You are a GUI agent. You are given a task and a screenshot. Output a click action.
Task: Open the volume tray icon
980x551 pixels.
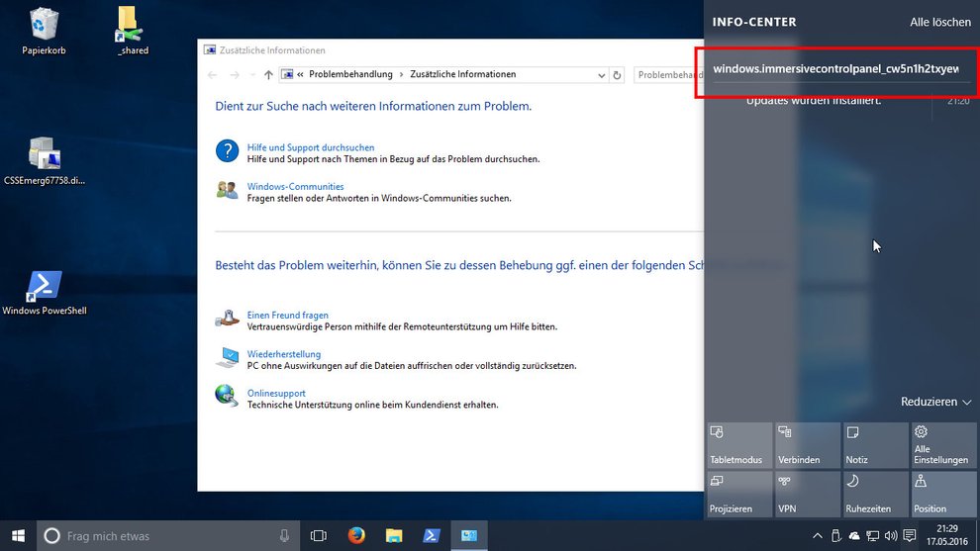(x=891, y=536)
